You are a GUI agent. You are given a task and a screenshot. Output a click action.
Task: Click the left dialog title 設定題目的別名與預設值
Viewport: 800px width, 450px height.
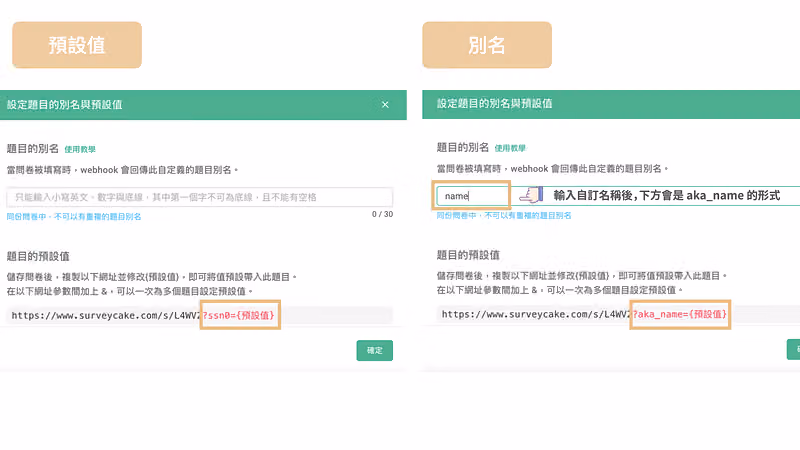click(x=64, y=105)
